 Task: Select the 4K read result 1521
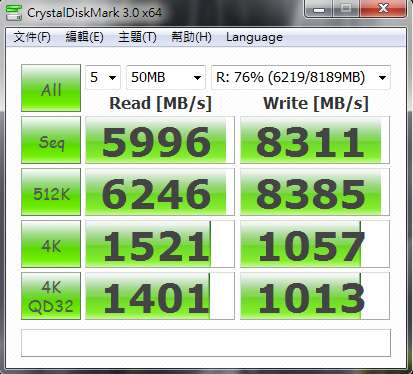[x=160, y=244]
